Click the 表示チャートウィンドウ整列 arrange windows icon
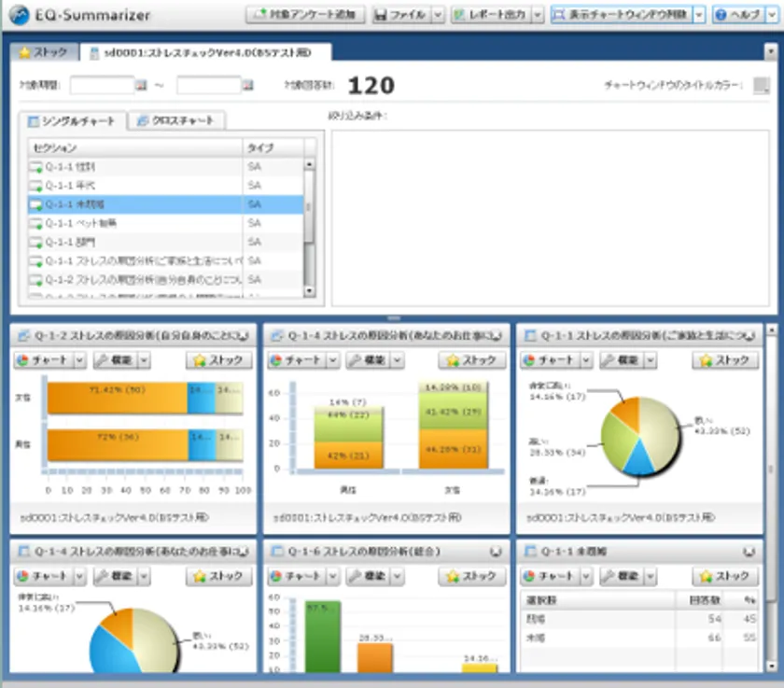784x688 pixels. tap(560, 12)
